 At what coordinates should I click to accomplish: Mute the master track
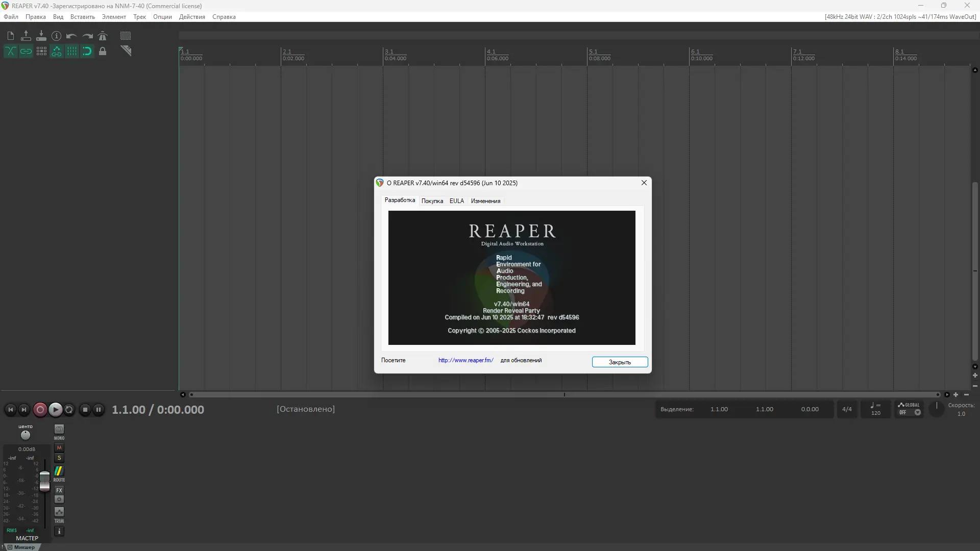coord(59,447)
